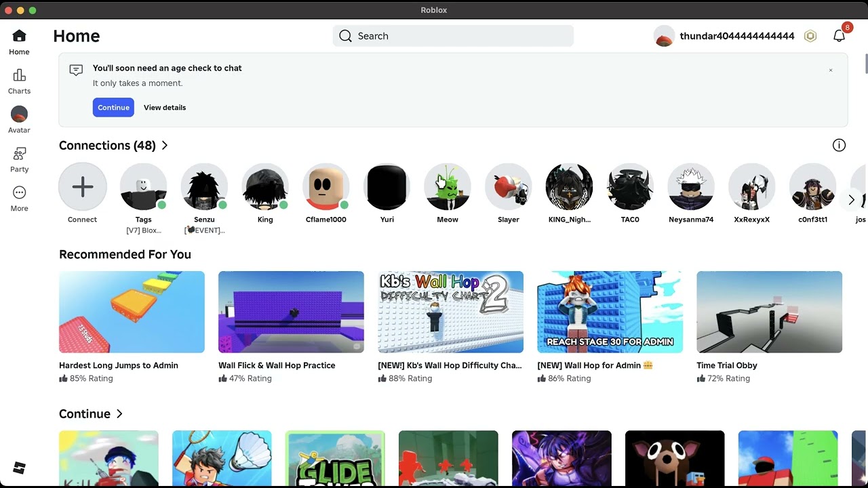Click the Connections info icon
The image size is (868, 488).
(x=839, y=145)
